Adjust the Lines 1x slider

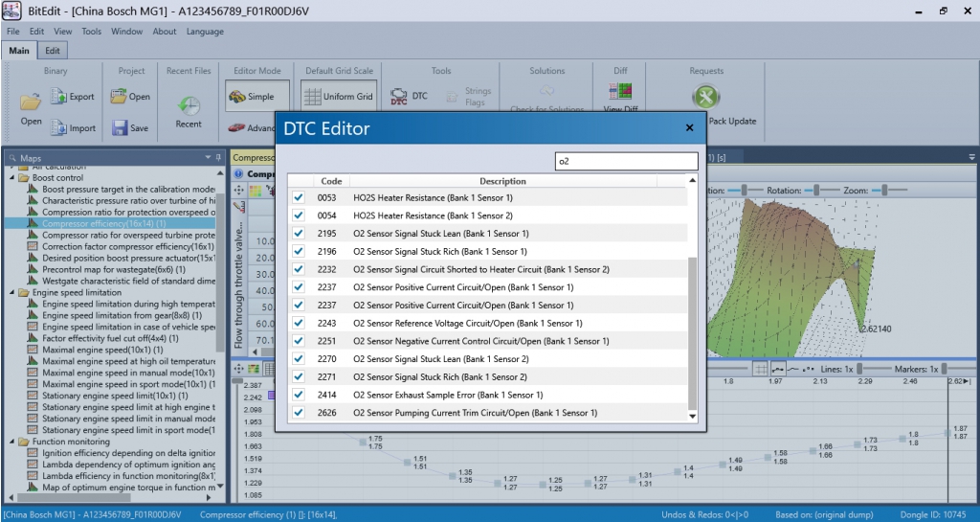point(859,369)
